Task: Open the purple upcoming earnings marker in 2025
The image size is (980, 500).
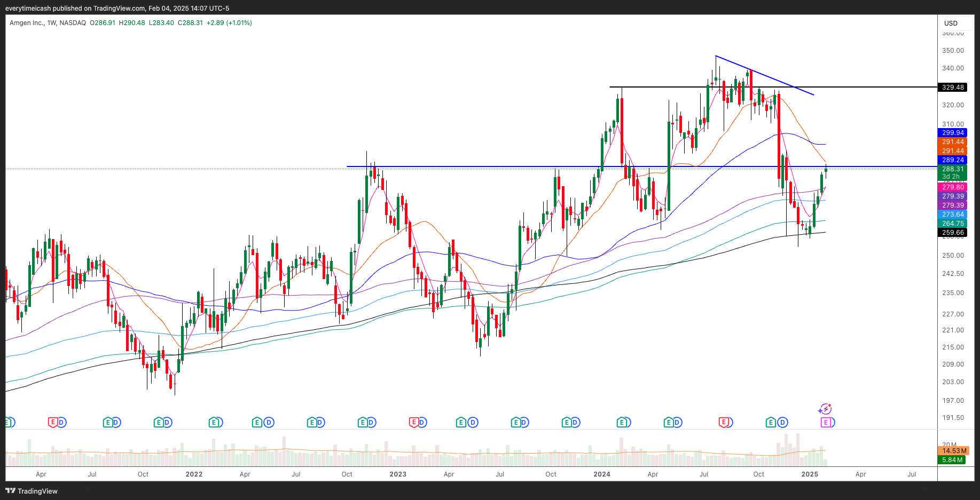Action: click(x=826, y=422)
